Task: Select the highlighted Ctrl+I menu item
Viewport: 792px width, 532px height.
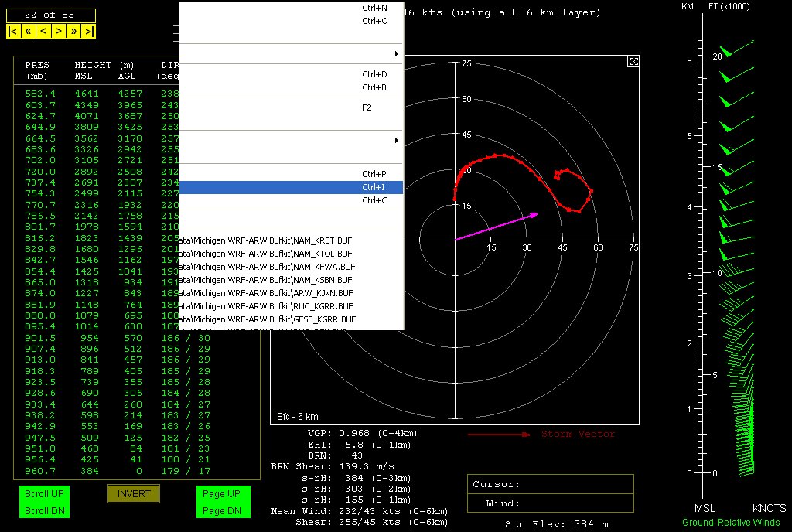Action: click(292, 187)
